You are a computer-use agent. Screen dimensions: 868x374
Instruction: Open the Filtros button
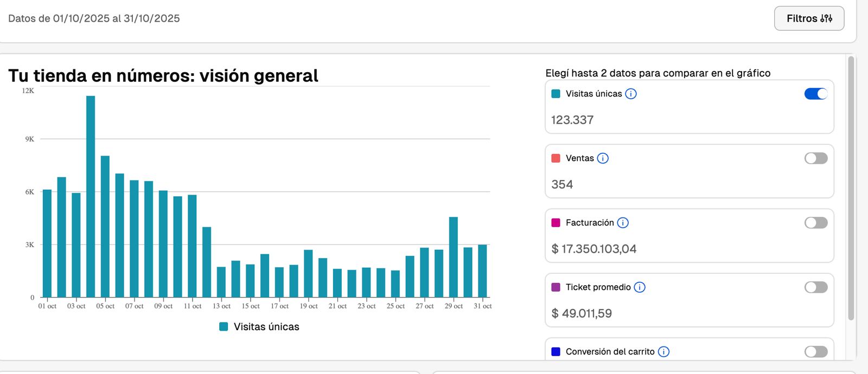808,18
